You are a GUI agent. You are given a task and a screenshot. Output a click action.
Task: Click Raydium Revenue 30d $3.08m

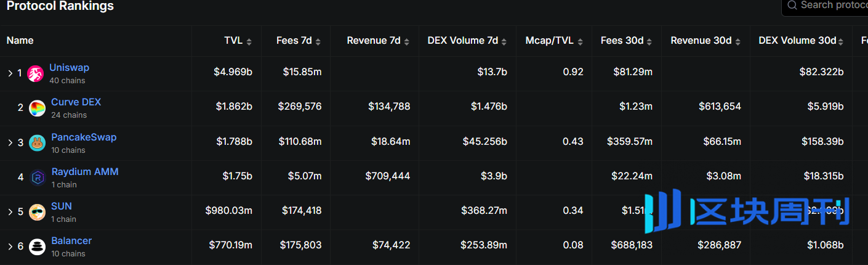[725, 176]
